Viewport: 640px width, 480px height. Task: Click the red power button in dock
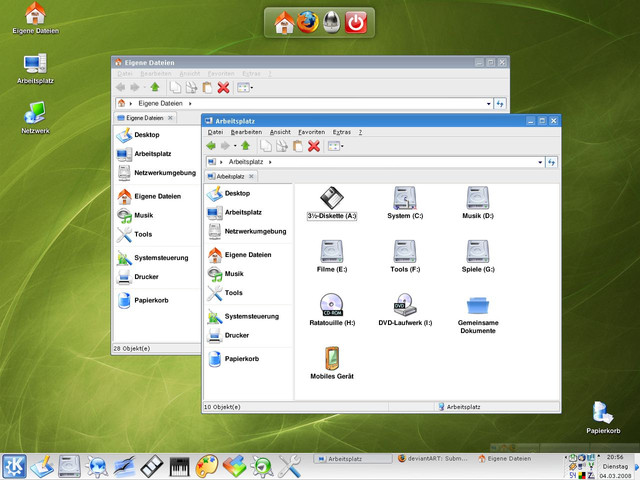pos(356,22)
